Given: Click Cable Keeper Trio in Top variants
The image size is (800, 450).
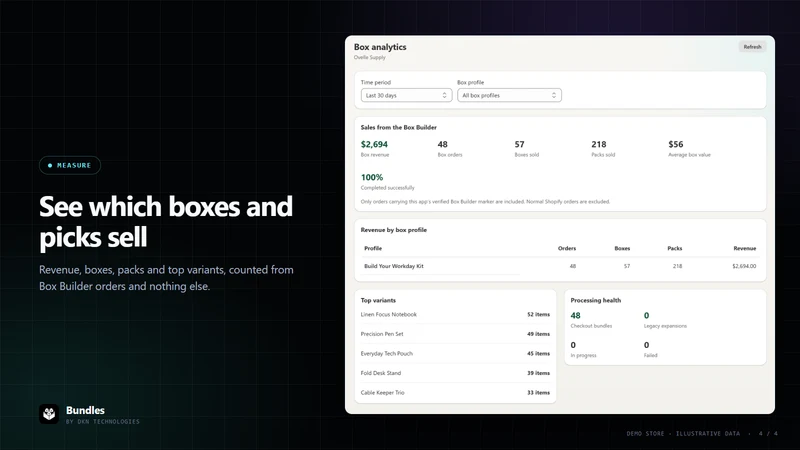Looking at the screenshot, I should [382, 393].
